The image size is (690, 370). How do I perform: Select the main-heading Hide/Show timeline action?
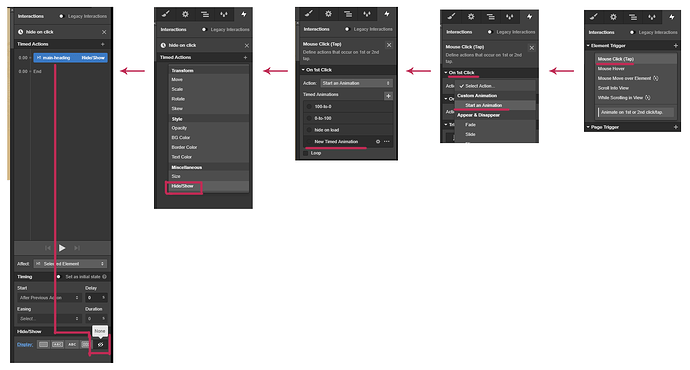(x=70, y=58)
